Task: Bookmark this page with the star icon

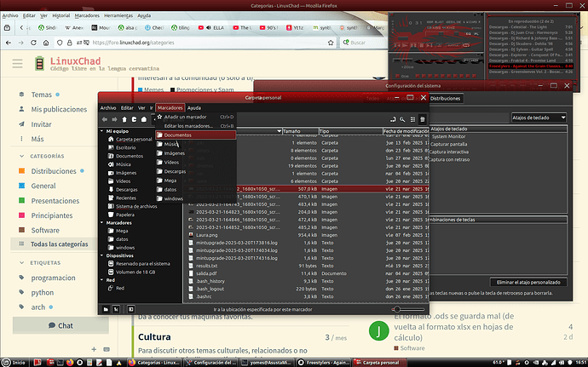Action: coord(331,43)
